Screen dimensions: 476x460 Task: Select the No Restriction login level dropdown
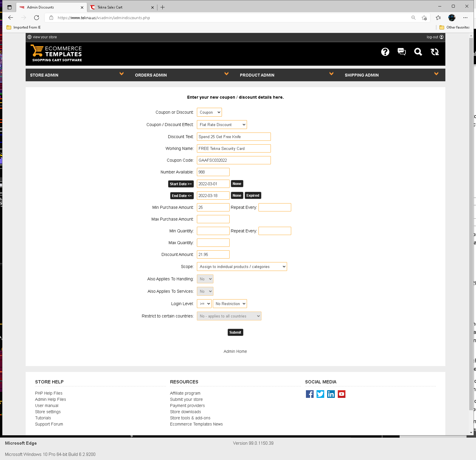pos(230,304)
